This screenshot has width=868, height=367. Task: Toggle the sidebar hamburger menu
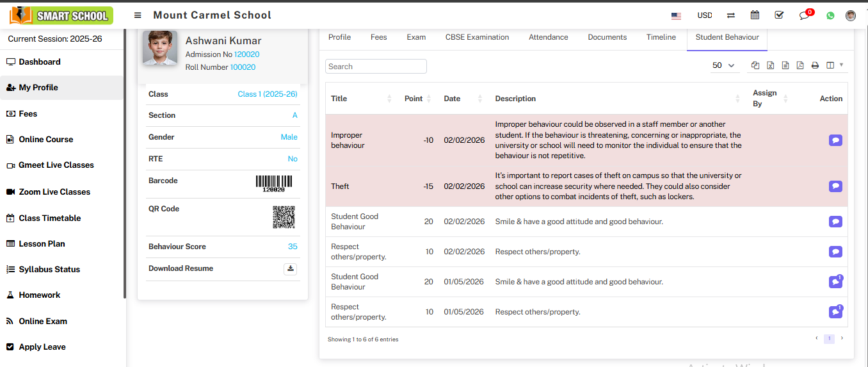[138, 15]
